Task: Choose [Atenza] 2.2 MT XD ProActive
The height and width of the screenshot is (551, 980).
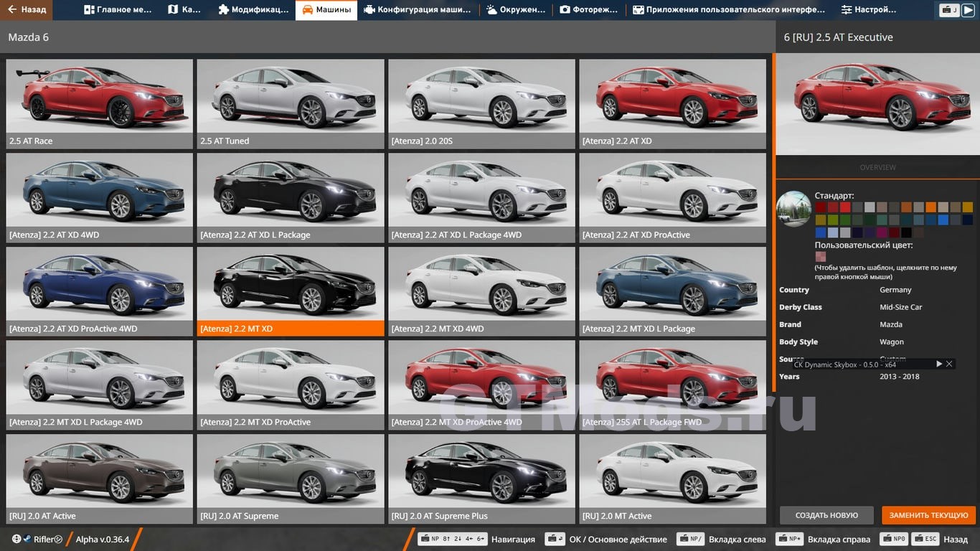Action: [x=291, y=385]
